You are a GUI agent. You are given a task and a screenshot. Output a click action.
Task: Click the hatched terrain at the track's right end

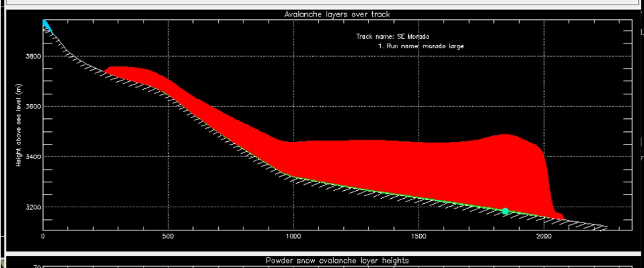click(592, 226)
